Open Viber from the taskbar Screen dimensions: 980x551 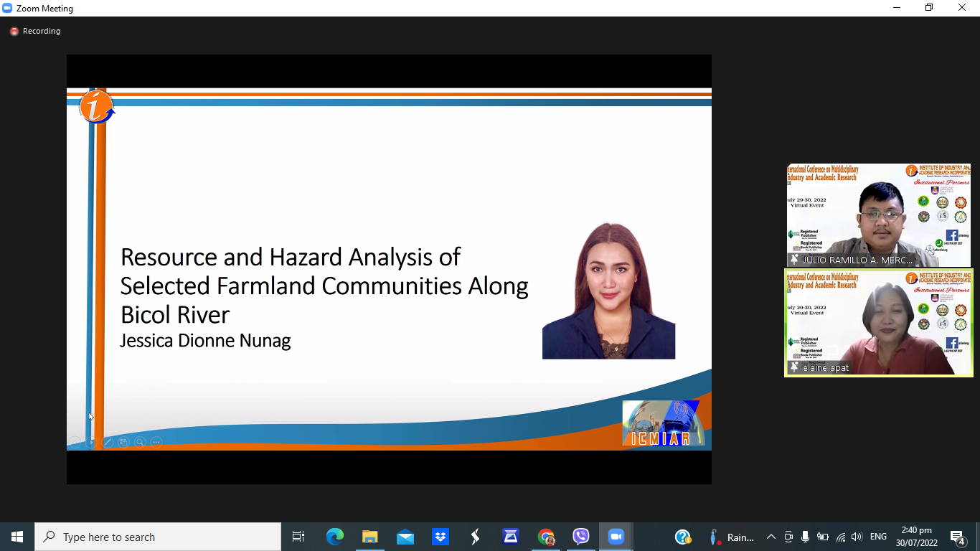pyautogui.click(x=581, y=537)
